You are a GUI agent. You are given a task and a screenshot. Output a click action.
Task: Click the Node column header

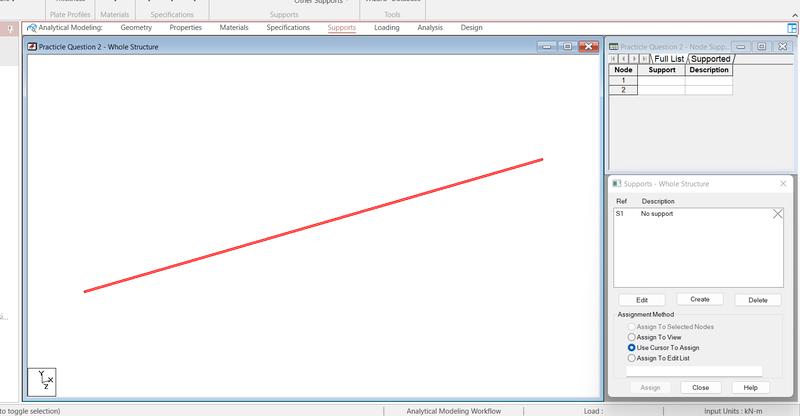pos(623,70)
